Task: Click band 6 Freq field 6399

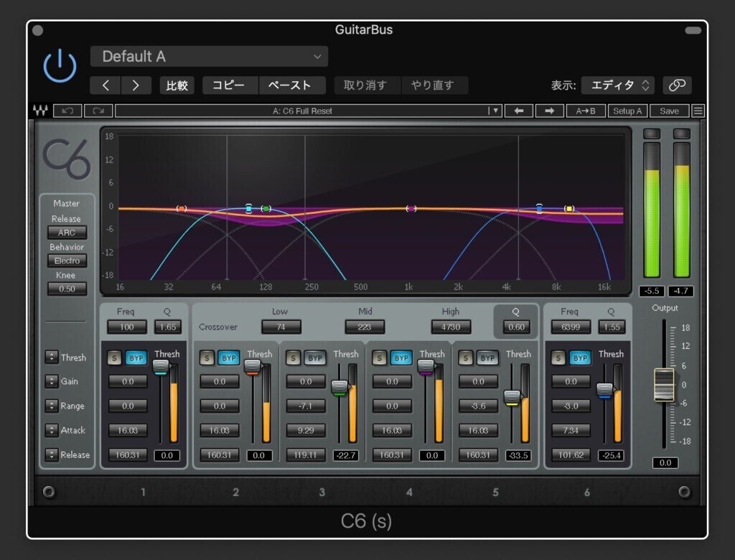Action: click(x=571, y=327)
